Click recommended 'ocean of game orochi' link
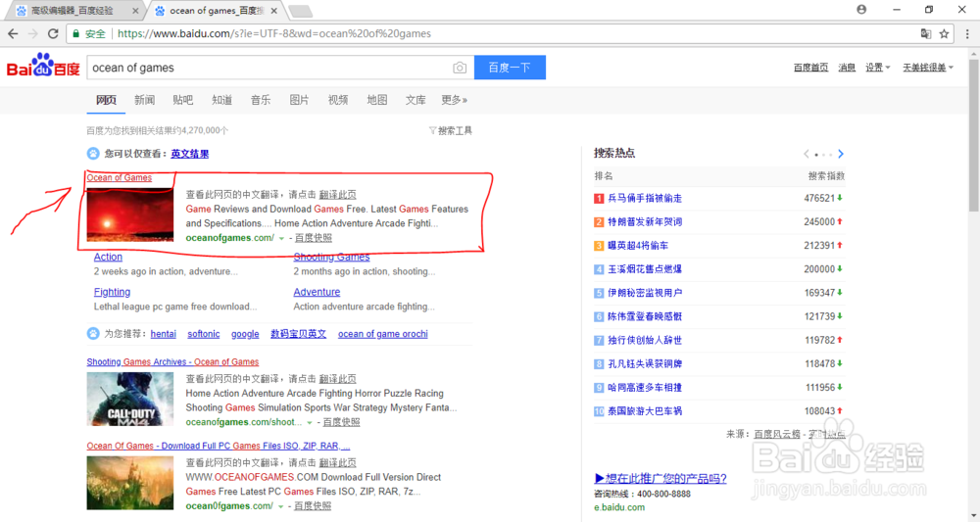The image size is (980, 522). coord(383,334)
